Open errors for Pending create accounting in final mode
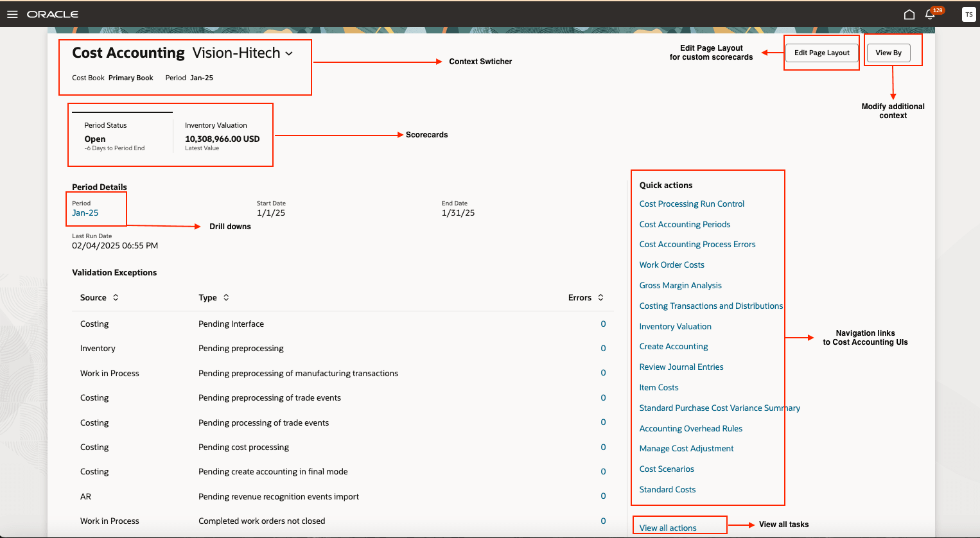 click(x=603, y=471)
